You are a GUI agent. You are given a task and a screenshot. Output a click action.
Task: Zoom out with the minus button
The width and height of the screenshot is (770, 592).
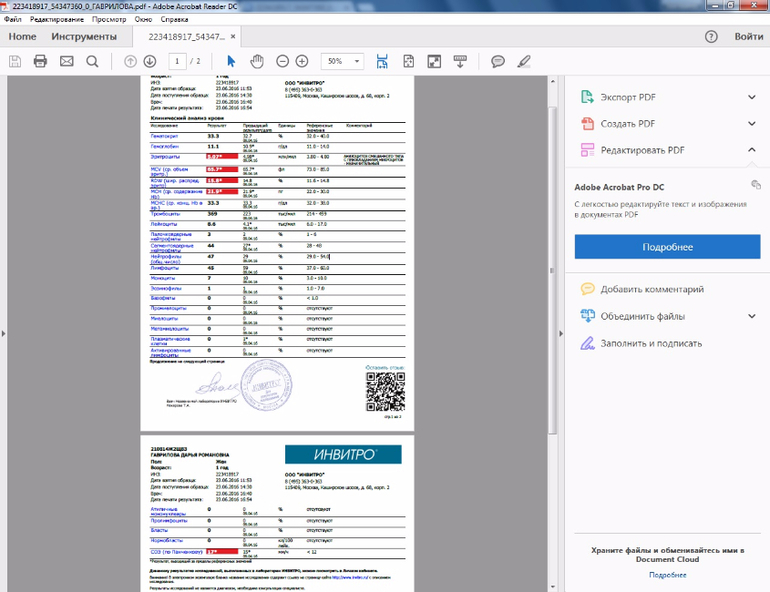[283, 61]
